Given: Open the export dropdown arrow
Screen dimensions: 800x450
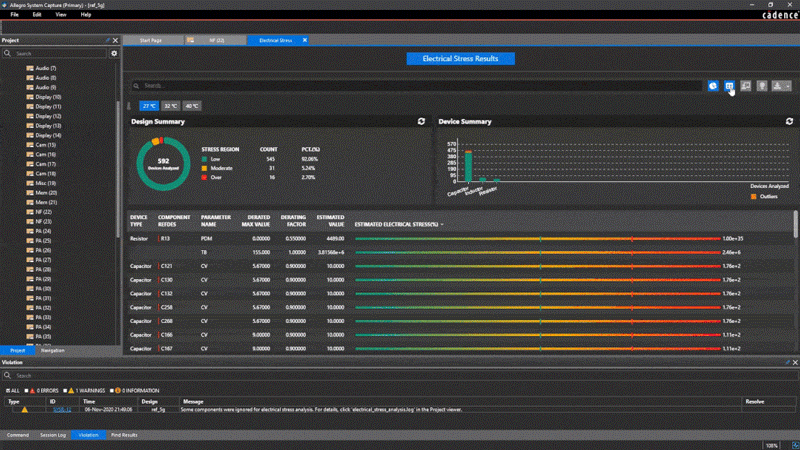Looking at the screenshot, I should tap(788, 86).
